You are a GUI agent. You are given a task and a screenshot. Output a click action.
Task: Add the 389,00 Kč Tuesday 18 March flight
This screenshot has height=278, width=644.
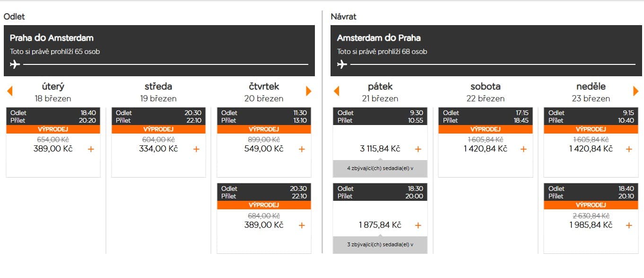[x=91, y=149]
